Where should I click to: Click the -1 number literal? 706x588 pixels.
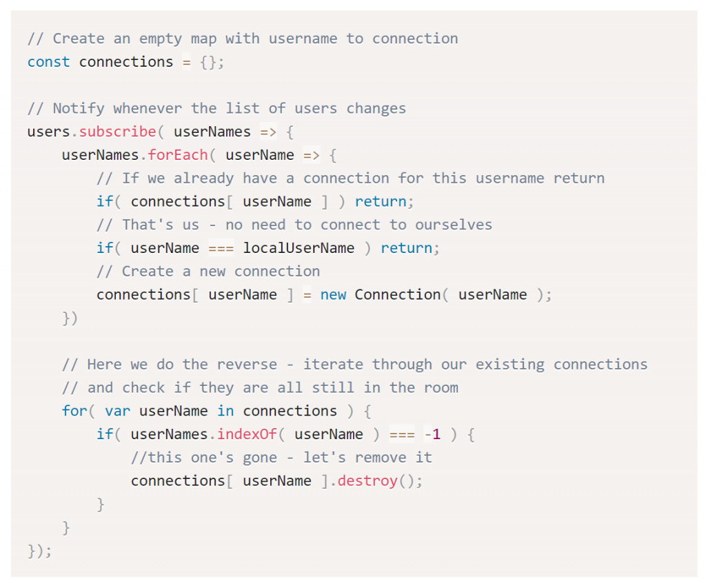(432, 434)
